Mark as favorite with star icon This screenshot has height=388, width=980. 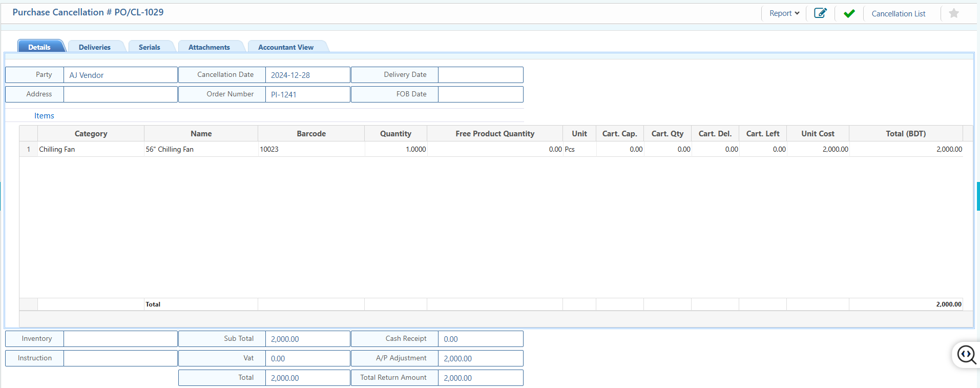(x=954, y=13)
